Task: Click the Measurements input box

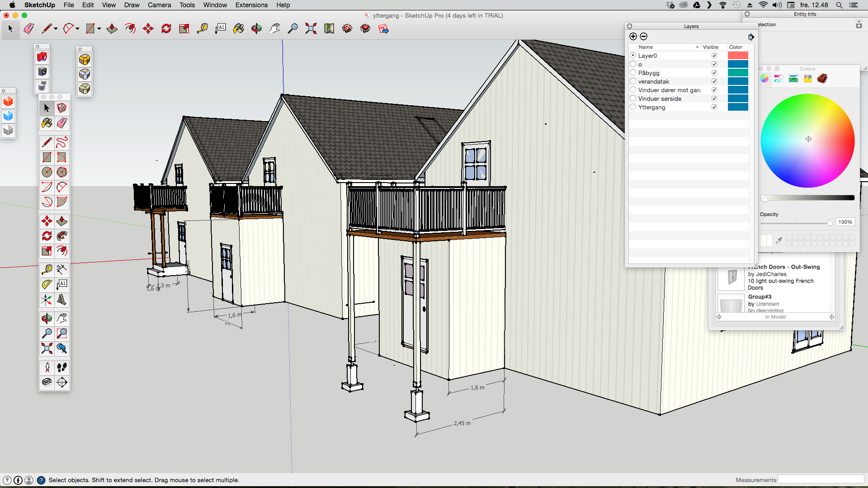Action: click(821, 480)
